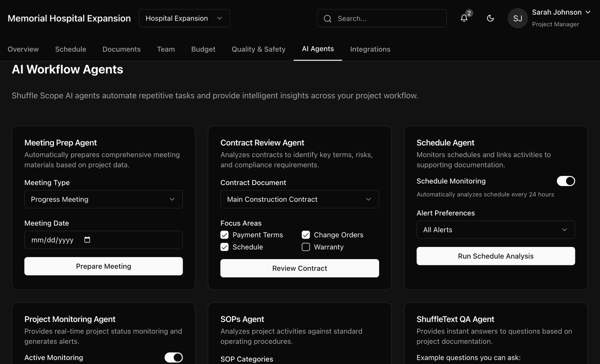Toggle Active Monitoring switch
The width and height of the screenshot is (600, 364).
(x=173, y=357)
